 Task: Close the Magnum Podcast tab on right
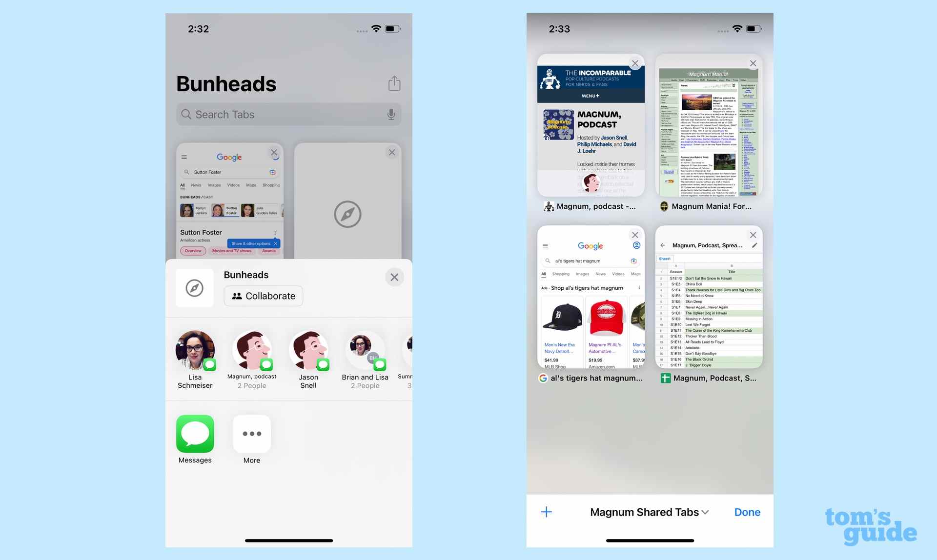pyautogui.click(x=635, y=62)
